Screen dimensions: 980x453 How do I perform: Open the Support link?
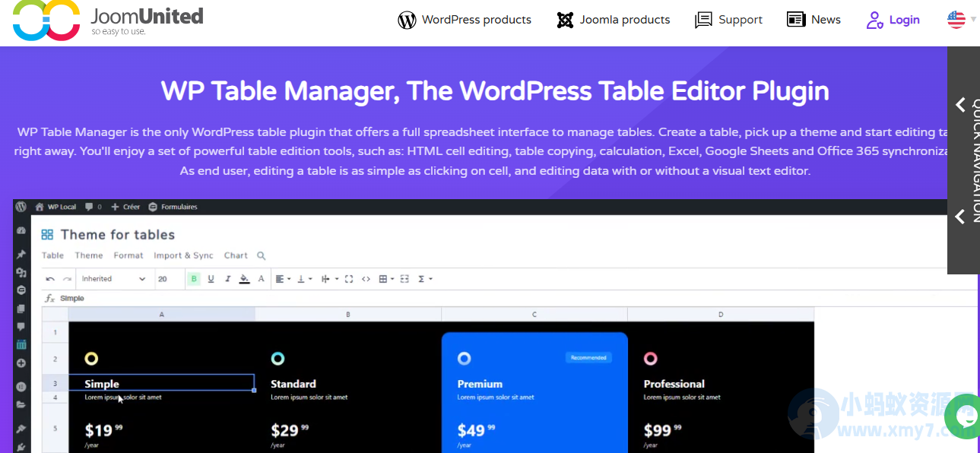[728, 20]
